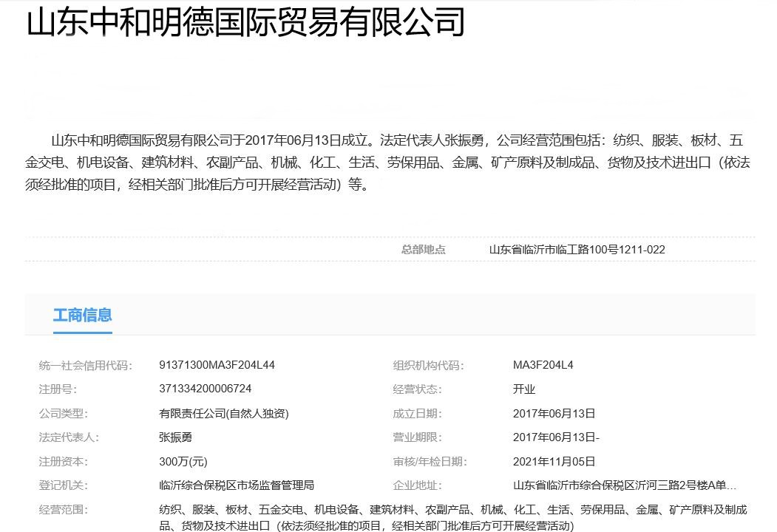Select registration number 371334200006724

205,389
